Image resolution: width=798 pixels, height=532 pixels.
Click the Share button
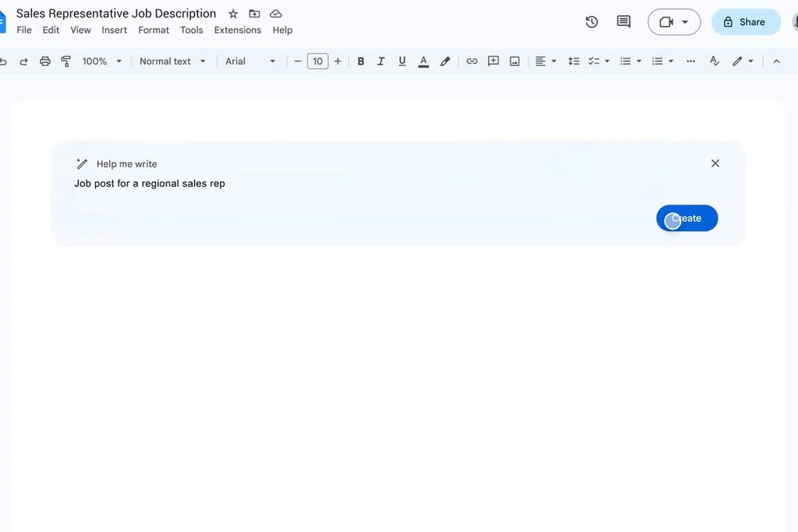745,22
